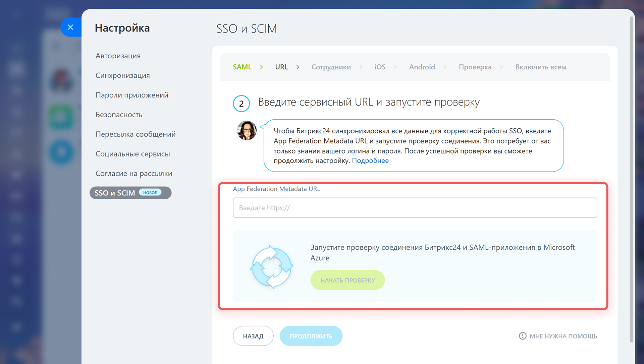The width and height of the screenshot is (644, 364).
Task: Select Пересылка сообщений in the sidebar
Action: point(136,134)
